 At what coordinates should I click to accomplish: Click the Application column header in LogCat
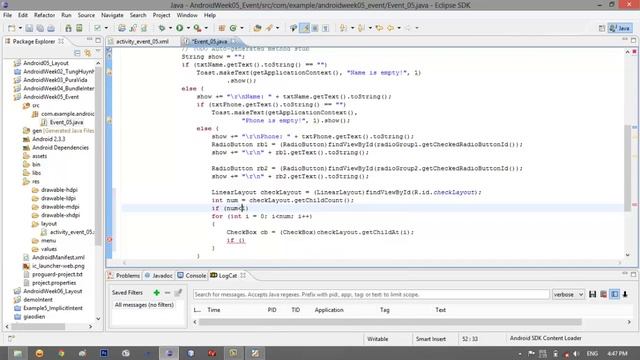click(329, 310)
